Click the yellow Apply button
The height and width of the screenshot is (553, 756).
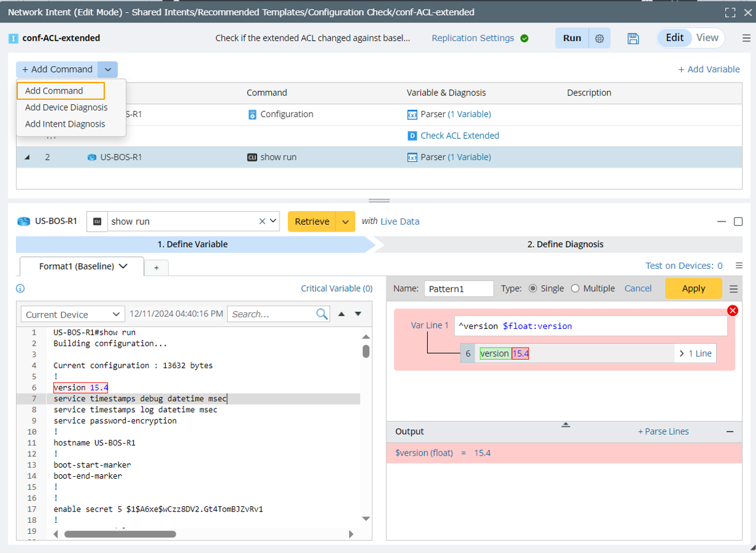(693, 289)
